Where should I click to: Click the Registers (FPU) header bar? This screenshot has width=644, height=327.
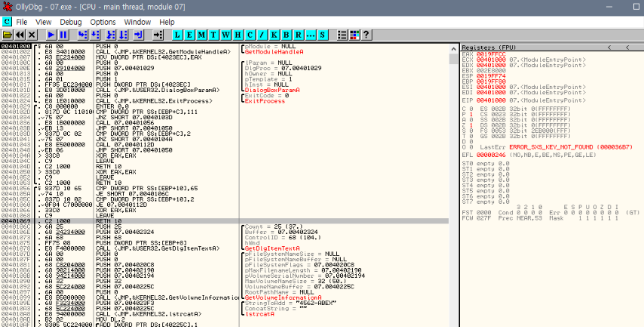pyautogui.click(x=551, y=48)
